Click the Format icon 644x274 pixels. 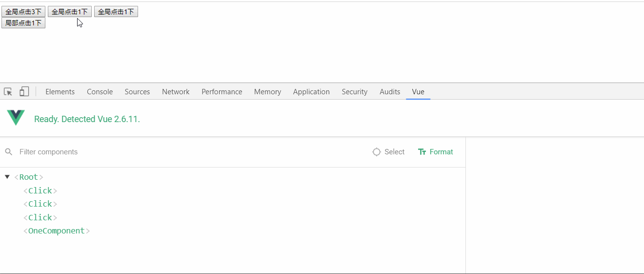tap(423, 152)
